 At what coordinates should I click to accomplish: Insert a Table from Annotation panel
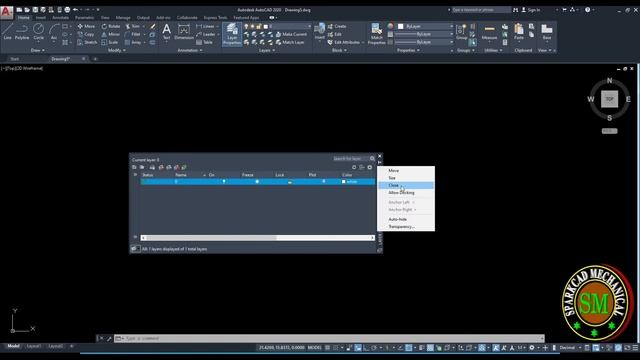coord(204,42)
